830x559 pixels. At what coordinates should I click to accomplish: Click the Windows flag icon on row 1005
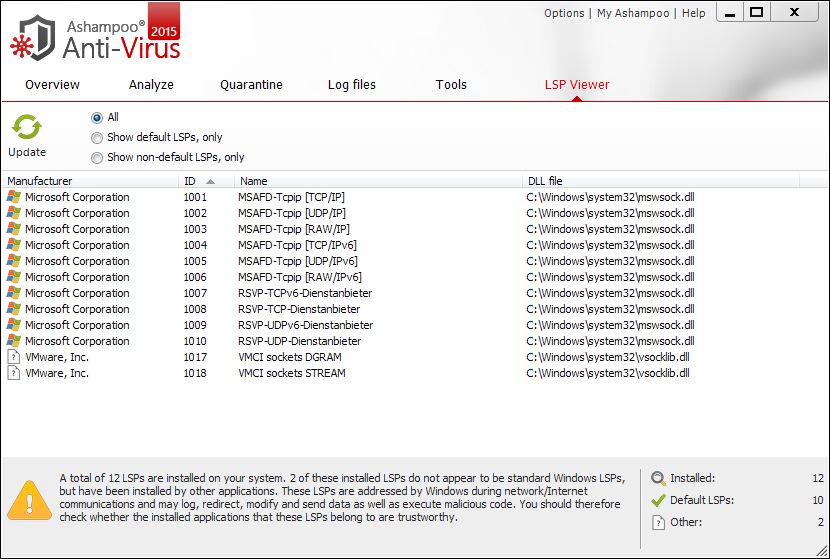(14, 261)
